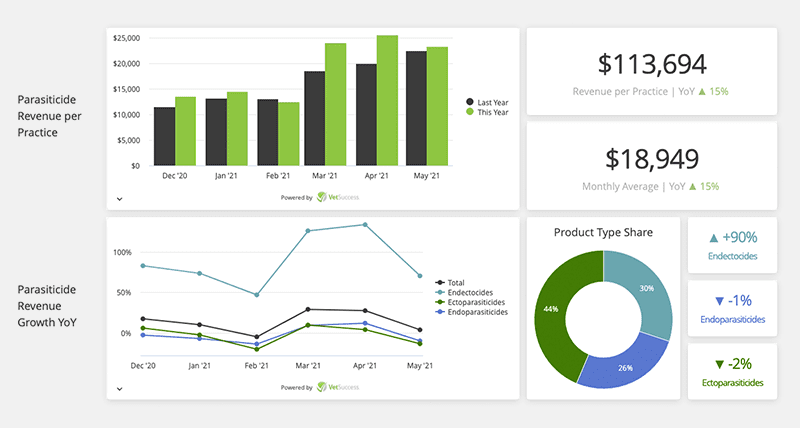The image size is (800, 428).
Task: Click the Apr '21 This Year bar
Action: (387, 101)
